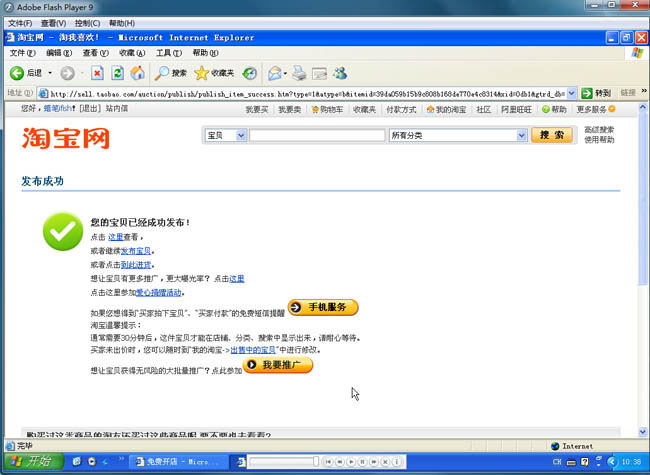Open the IE 工具(T) menu

(168, 53)
